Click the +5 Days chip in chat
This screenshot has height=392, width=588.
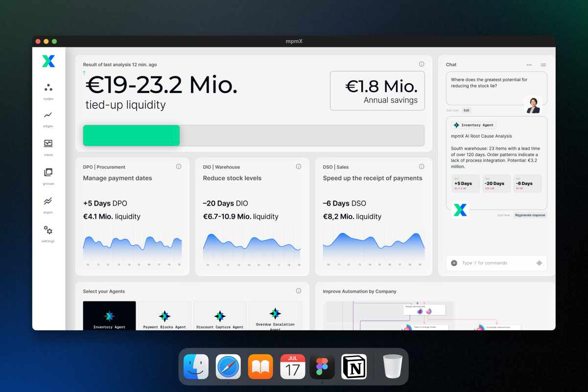pyautogui.click(x=466, y=184)
